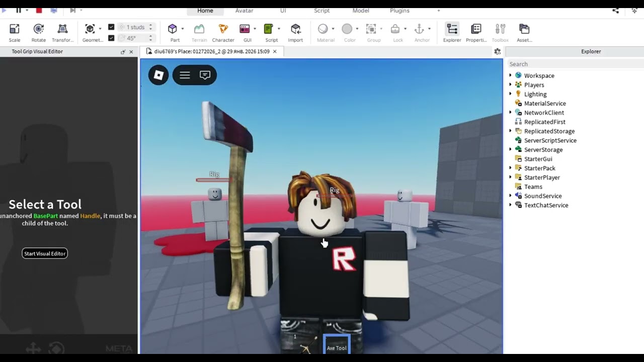The width and height of the screenshot is (644, 362).
Task: Open the Script dropdown arrow
Action: (279, 29)
